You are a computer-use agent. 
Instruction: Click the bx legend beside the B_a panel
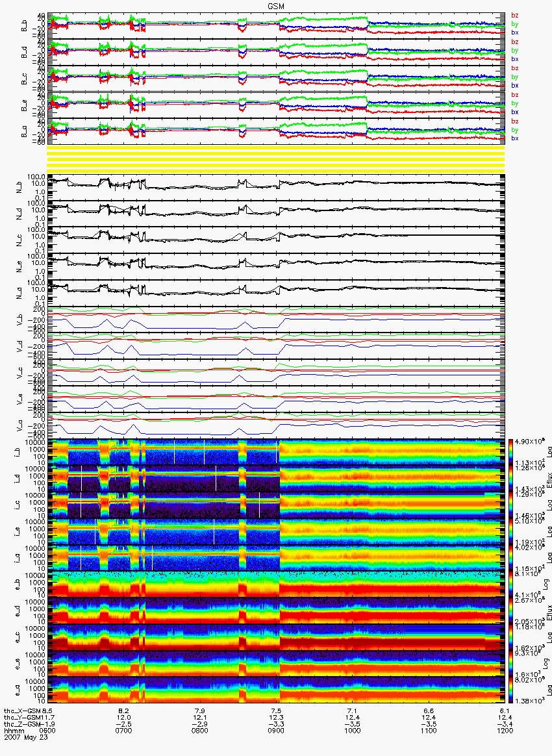515,138
